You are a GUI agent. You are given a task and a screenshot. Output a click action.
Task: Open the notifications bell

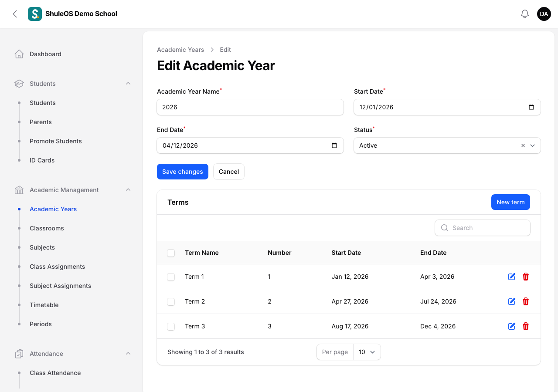pyautogui.click(x=525, y=14)
